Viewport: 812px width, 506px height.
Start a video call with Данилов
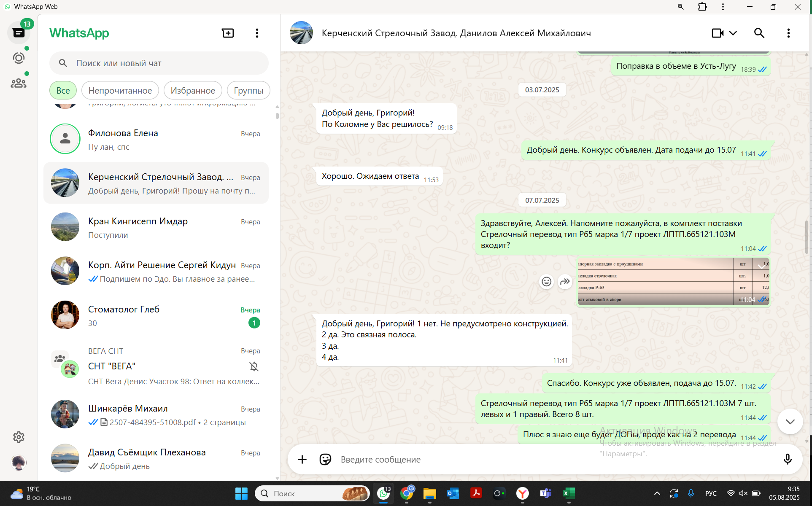[717, 33]
